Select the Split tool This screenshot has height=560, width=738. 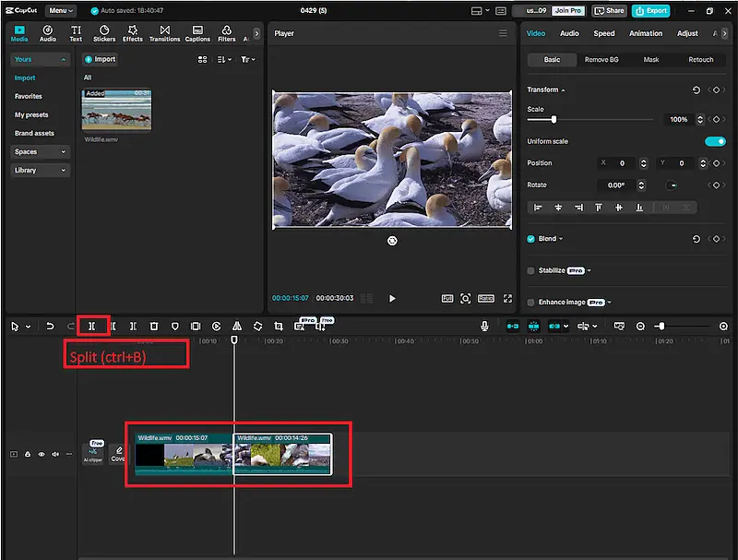[91, 326]
